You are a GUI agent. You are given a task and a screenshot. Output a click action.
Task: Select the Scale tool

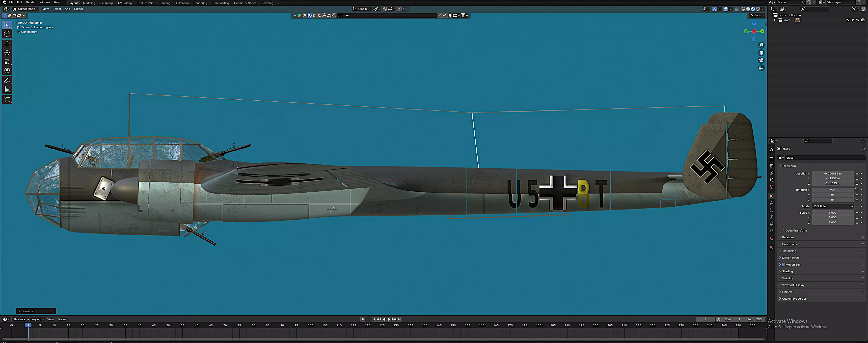coord(7,62)
